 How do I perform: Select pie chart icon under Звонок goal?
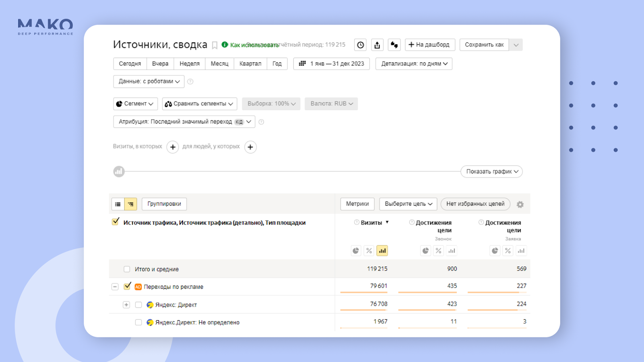(x=425, y=251)
